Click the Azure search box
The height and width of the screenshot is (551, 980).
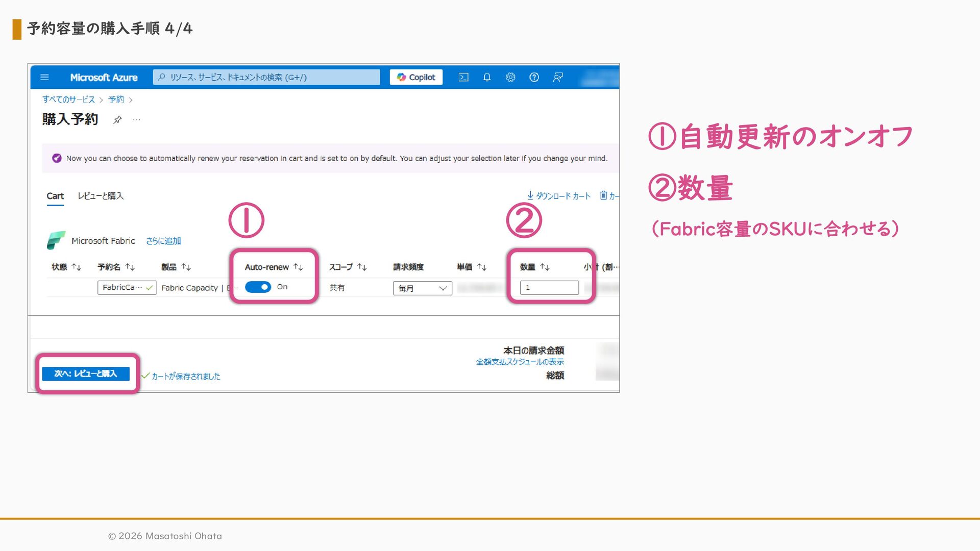pos(266,78)
